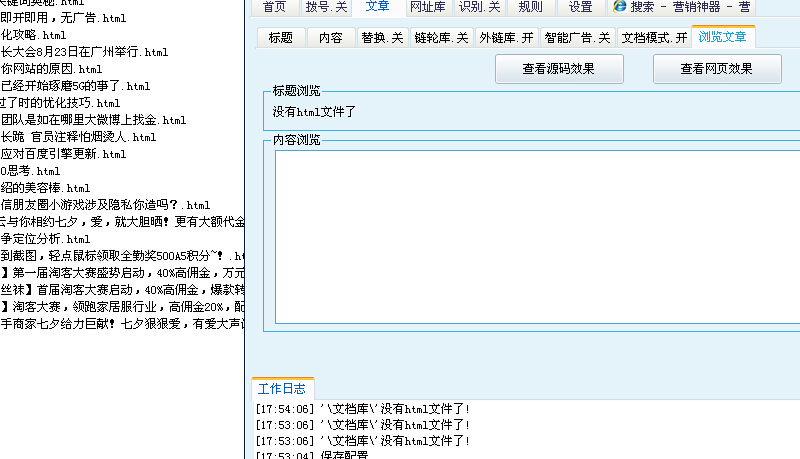Open the 智能广告.关 sub-tab
This screenshot has height=459, width=800.
pyautogui.click(x=577, y=38)
